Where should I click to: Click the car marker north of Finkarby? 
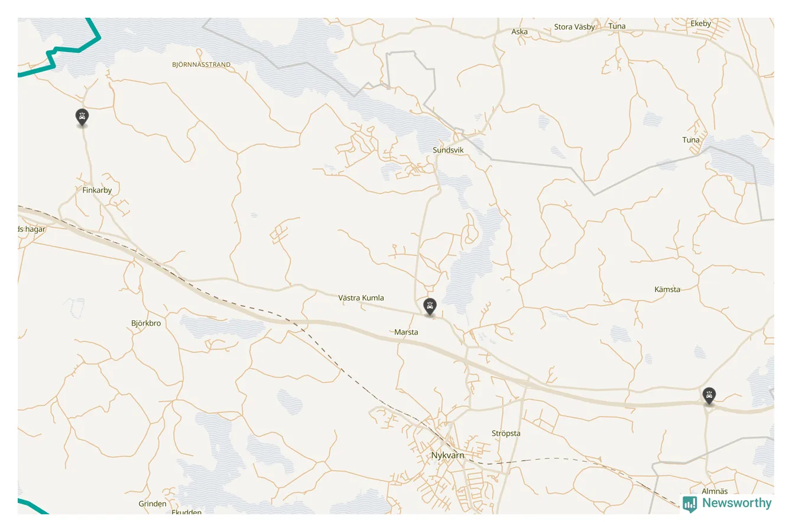coord(82,117)
